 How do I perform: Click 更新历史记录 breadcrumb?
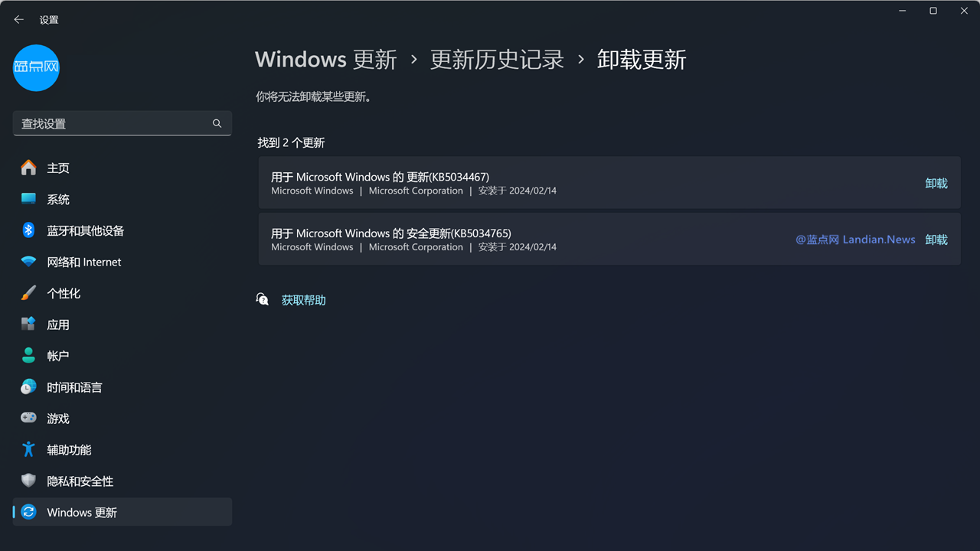[497, 60]
